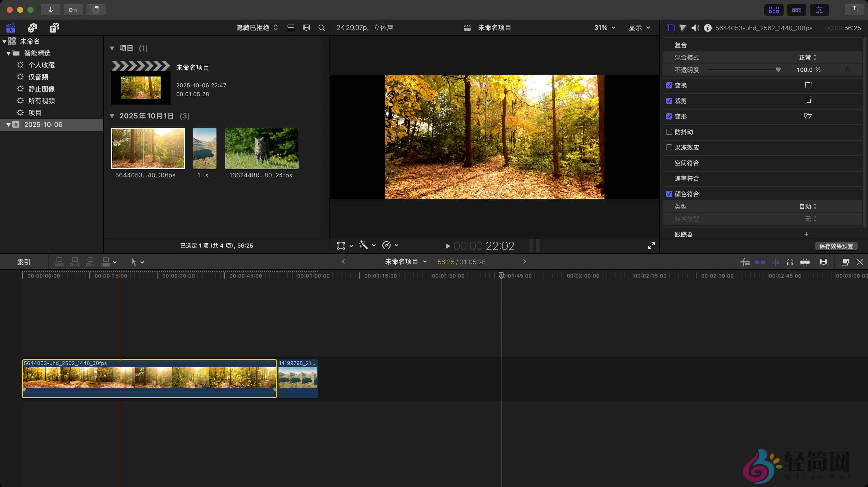Click the browser search magnifier icon
The image size is (868, 487).
321,28
